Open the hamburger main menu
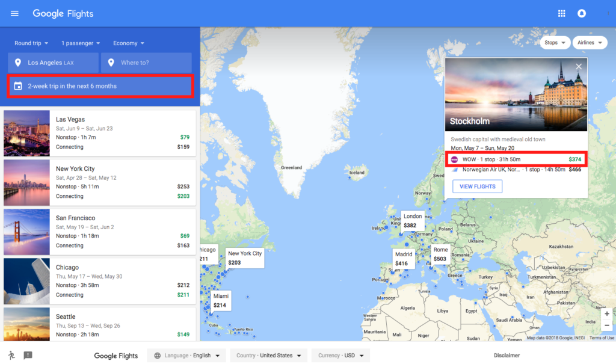The width and height of the screenshot is (616, 364). [14, 13]
